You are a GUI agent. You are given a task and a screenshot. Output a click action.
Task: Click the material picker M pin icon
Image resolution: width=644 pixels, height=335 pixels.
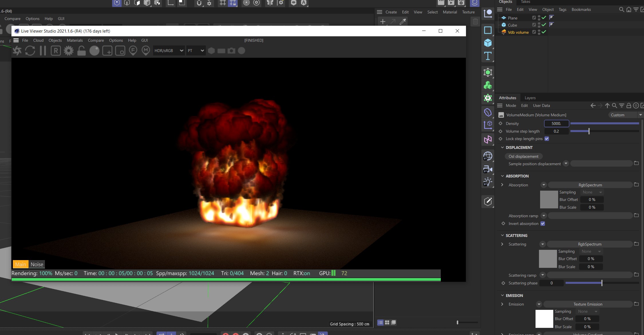[x=146, y=51]
